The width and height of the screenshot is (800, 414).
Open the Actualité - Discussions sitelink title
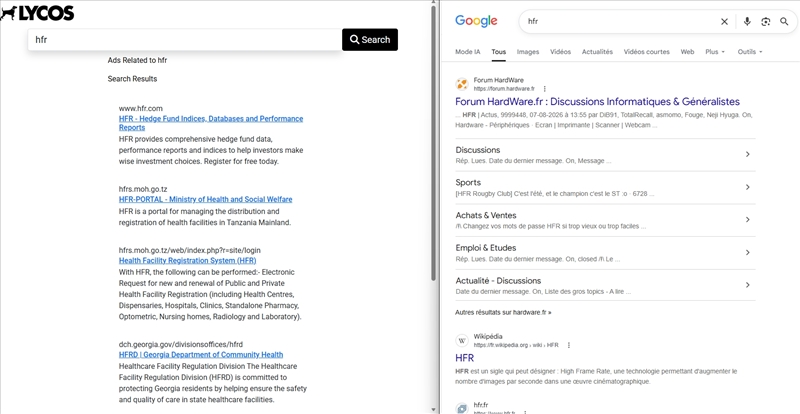498,281
